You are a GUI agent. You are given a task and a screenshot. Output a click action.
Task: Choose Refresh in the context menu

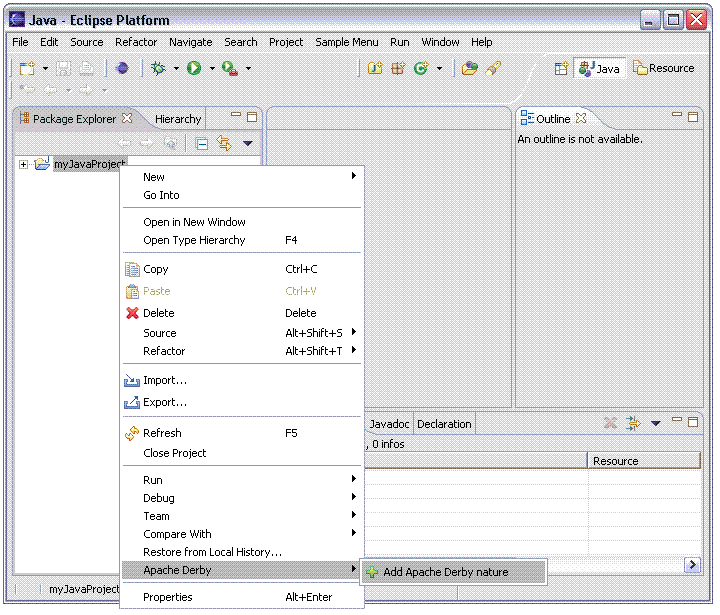pos(162,433)
